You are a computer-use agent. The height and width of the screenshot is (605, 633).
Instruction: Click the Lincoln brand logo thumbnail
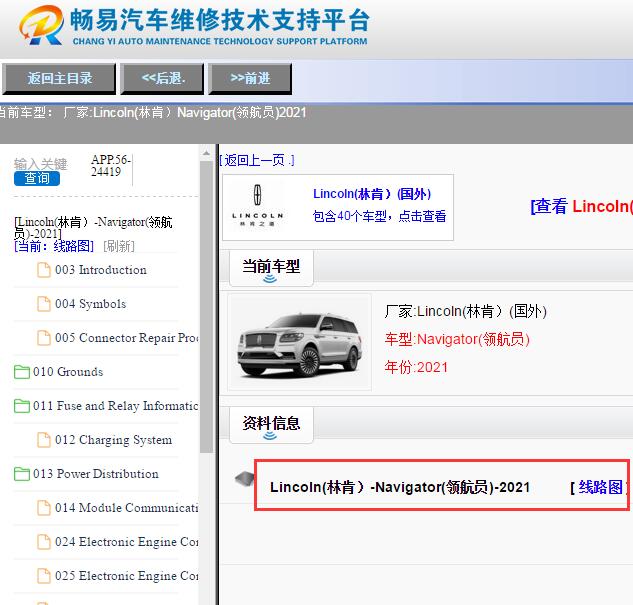257,206
